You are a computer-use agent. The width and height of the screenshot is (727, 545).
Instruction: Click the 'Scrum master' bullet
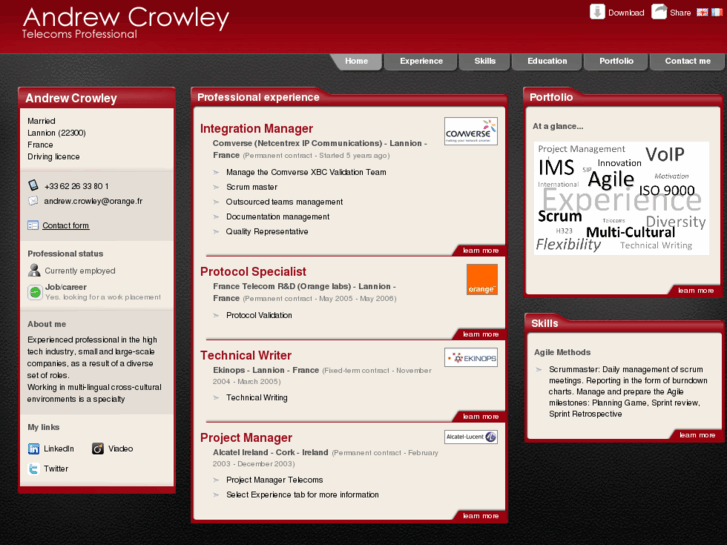click(252, 187)
